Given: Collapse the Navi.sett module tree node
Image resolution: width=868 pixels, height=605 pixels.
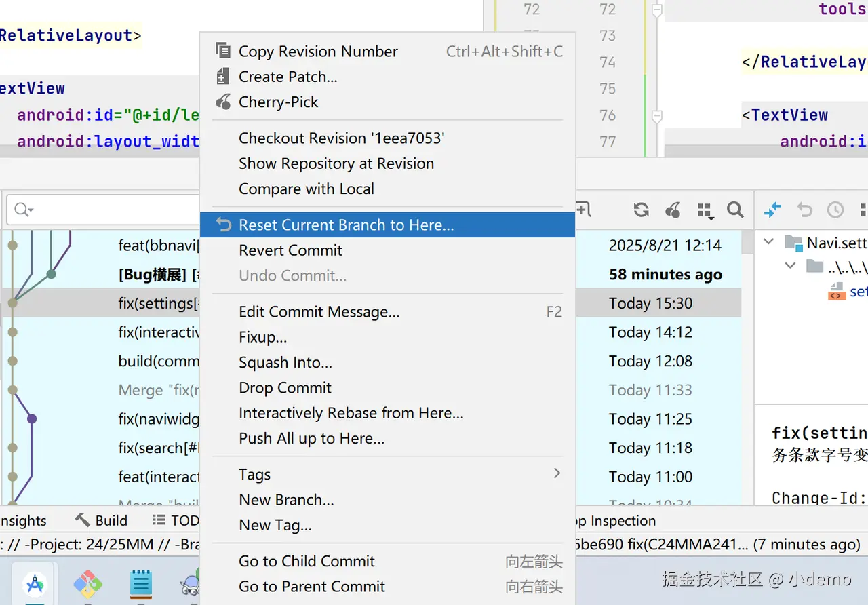Looking at the screenshot, I should 769,242.
